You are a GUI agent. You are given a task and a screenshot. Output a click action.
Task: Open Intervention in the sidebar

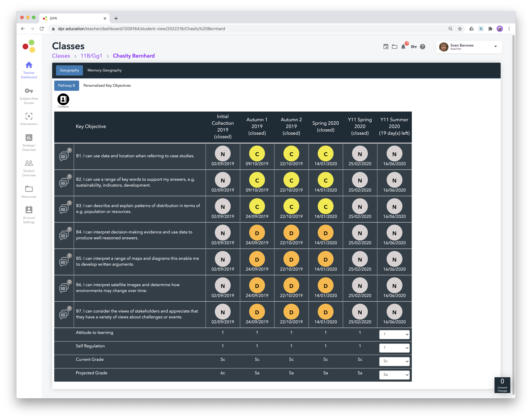click(29, 119)
